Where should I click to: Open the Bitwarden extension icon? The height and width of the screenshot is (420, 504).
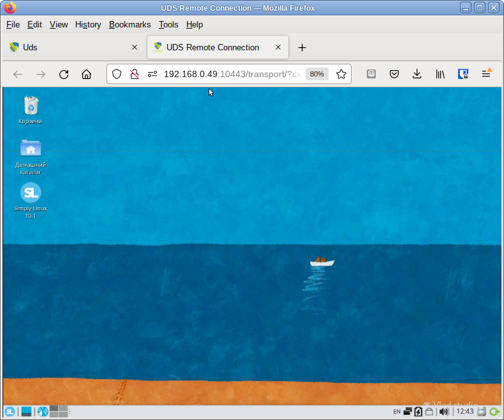[463, 74]
